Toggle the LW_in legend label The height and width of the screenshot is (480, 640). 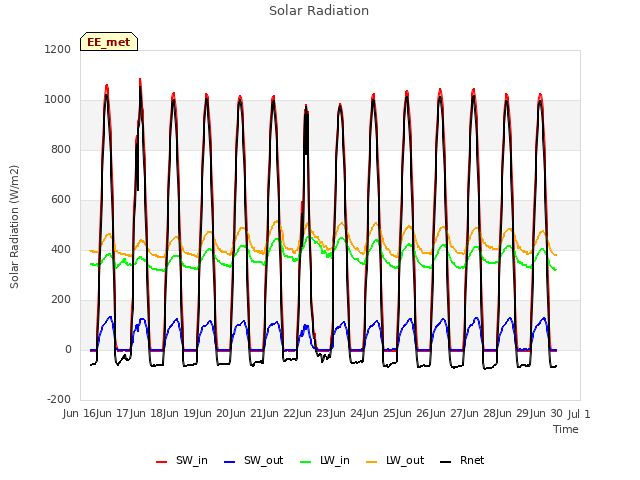[x=335, y=460]
